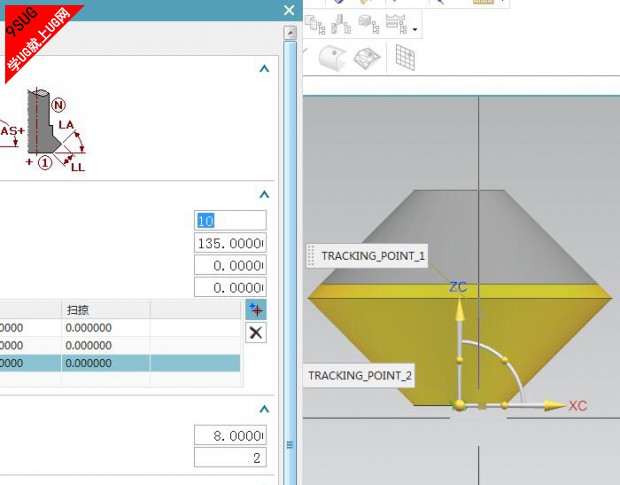620x485 pixels.
Task: Close the tool dialog with the X
Action: pos(289,10)
